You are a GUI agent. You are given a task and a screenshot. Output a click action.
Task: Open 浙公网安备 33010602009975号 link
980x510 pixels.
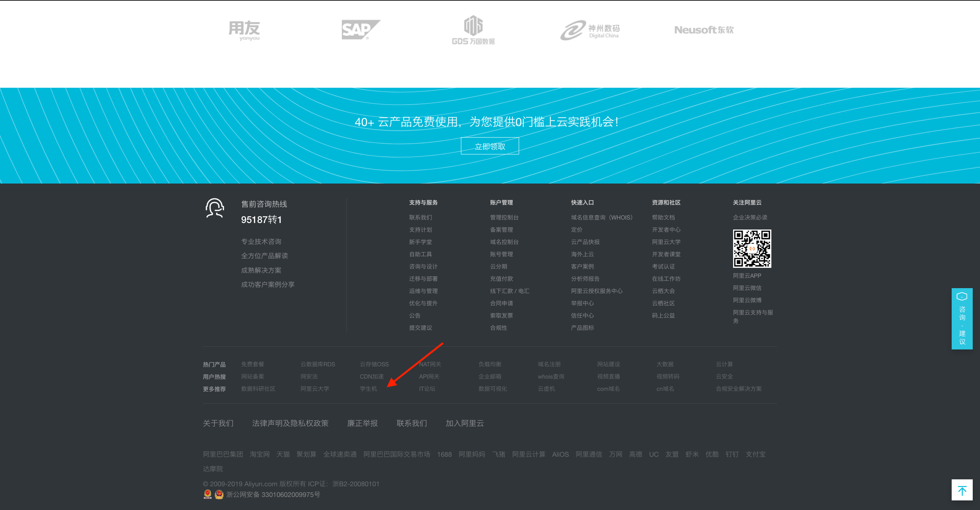[273, 495]
